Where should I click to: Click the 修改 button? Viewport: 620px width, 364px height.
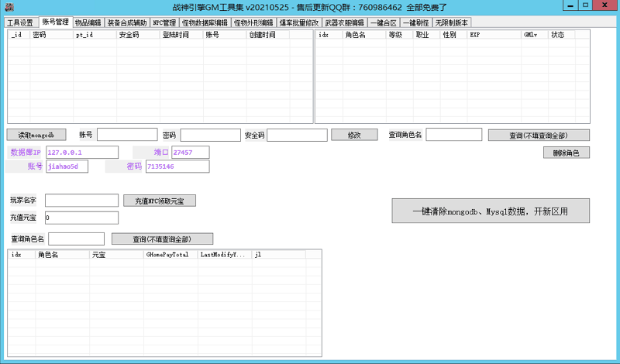point(354,135)
